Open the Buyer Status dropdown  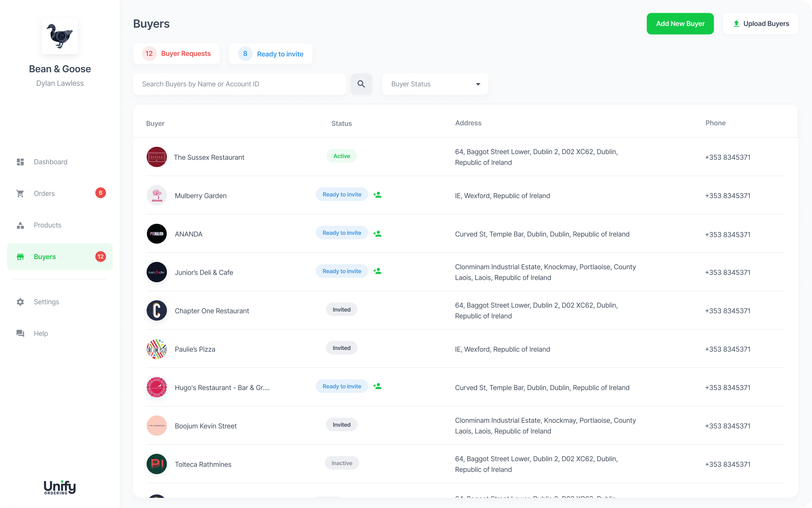[435, 84]
